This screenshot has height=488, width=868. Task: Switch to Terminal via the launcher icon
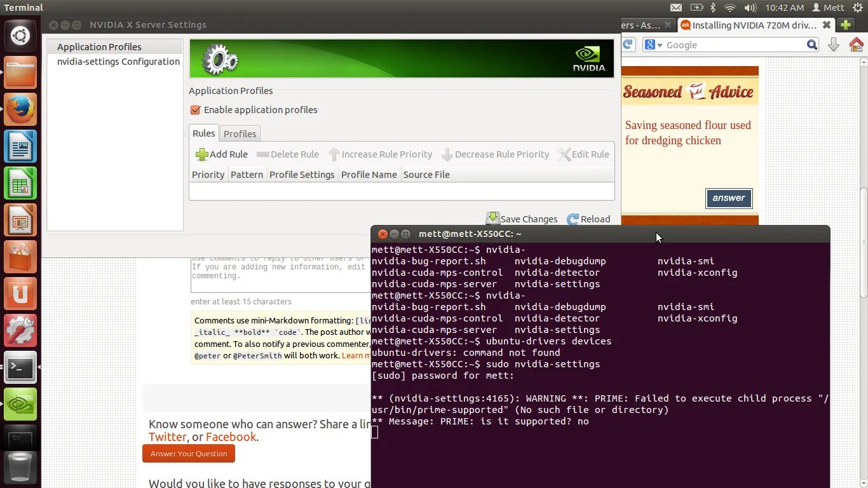[20, 368]
